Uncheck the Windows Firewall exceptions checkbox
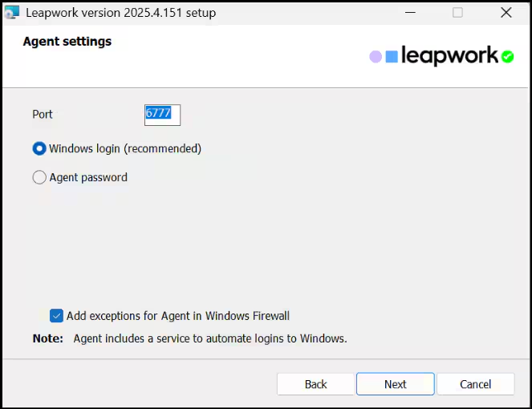 (56, 316)
